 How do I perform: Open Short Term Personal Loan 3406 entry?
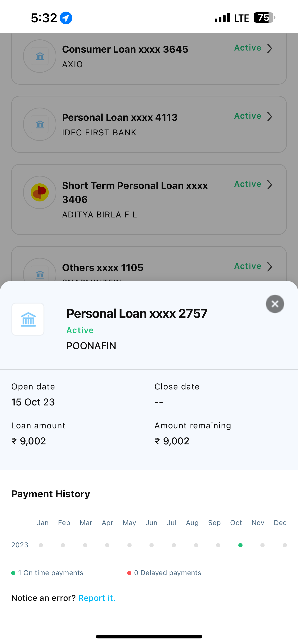(135, 192)
